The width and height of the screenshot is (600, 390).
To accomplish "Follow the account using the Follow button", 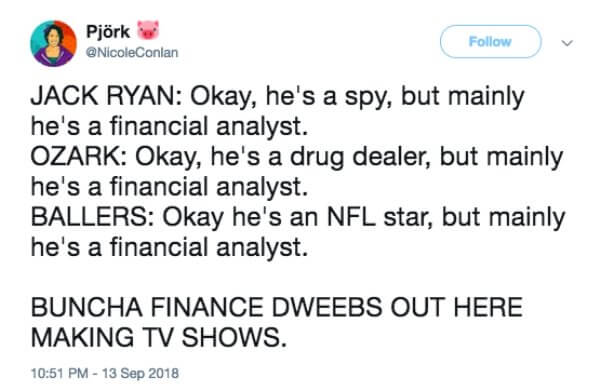I will [x=491, y=42].
